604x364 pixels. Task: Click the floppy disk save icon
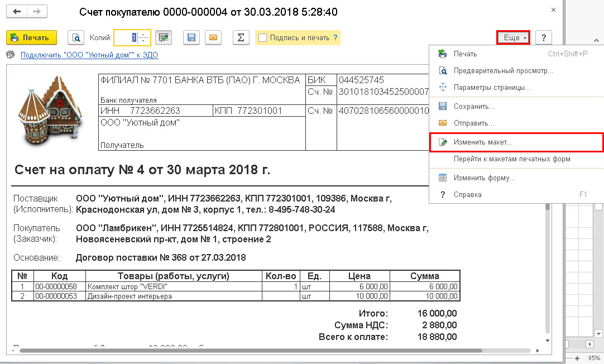click(x=191, y=38)
